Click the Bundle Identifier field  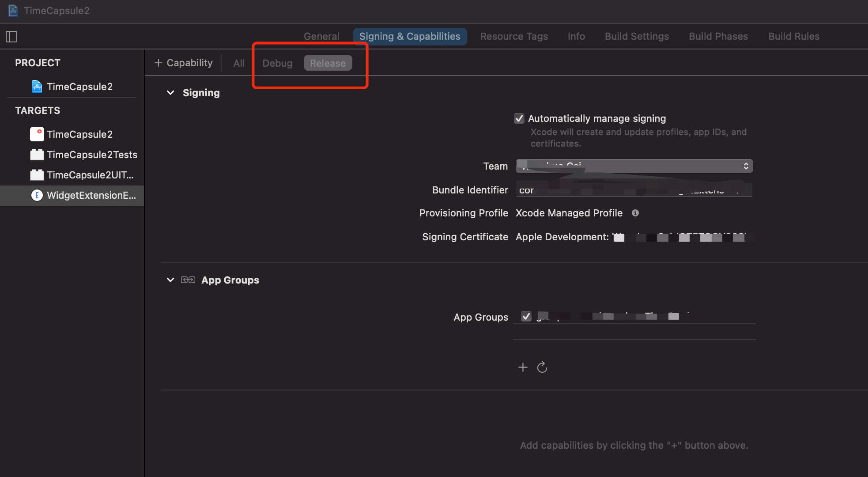point(634,190)
